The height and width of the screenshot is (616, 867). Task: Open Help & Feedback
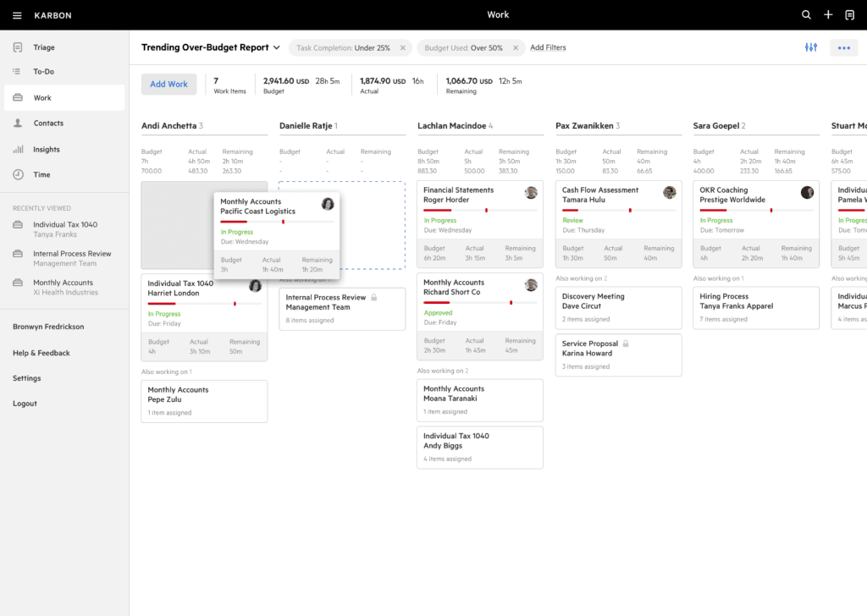[x=41, y=353]
